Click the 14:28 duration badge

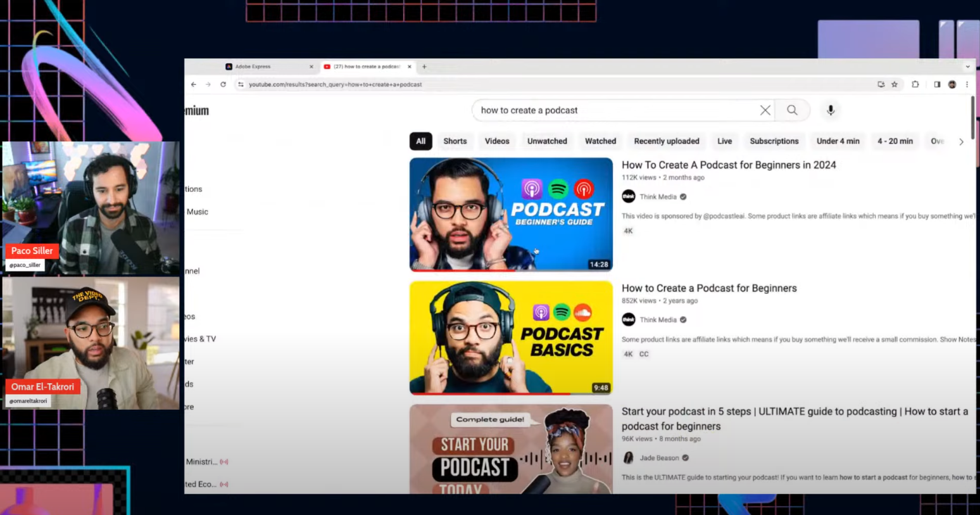tap(599, 264)
